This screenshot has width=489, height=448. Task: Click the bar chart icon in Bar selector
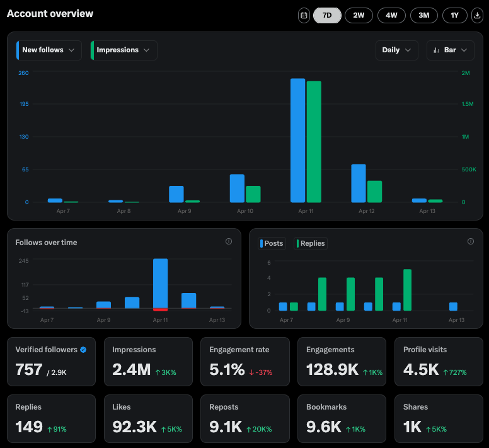pos(437,50)
